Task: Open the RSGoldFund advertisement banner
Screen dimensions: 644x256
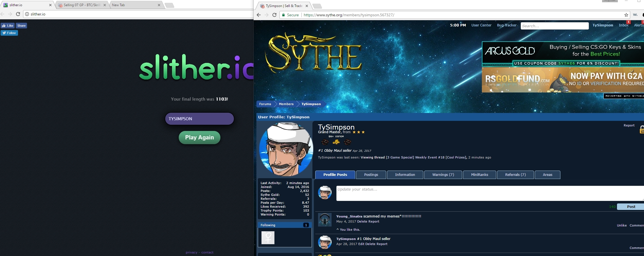Action: click(563, 80)
